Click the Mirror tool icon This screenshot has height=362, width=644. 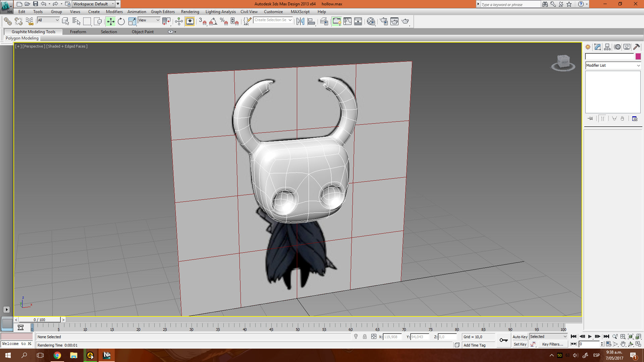[x=300, y=21]
